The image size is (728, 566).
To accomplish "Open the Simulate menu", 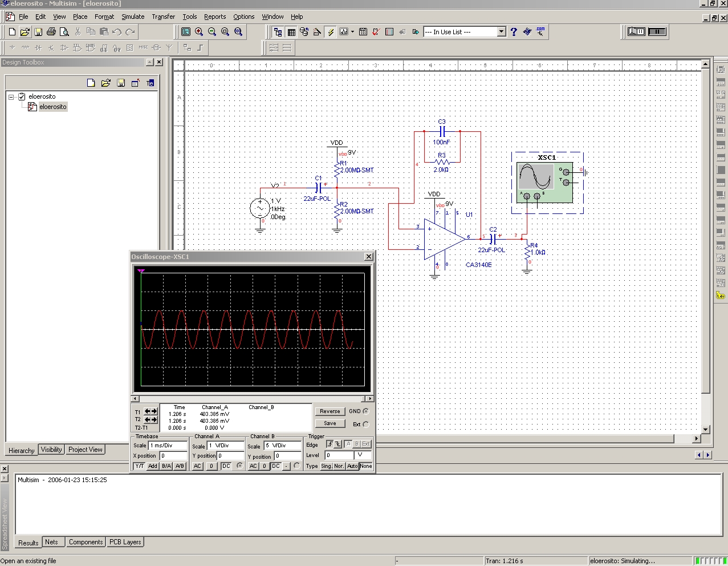I will (x=133, y=17).
